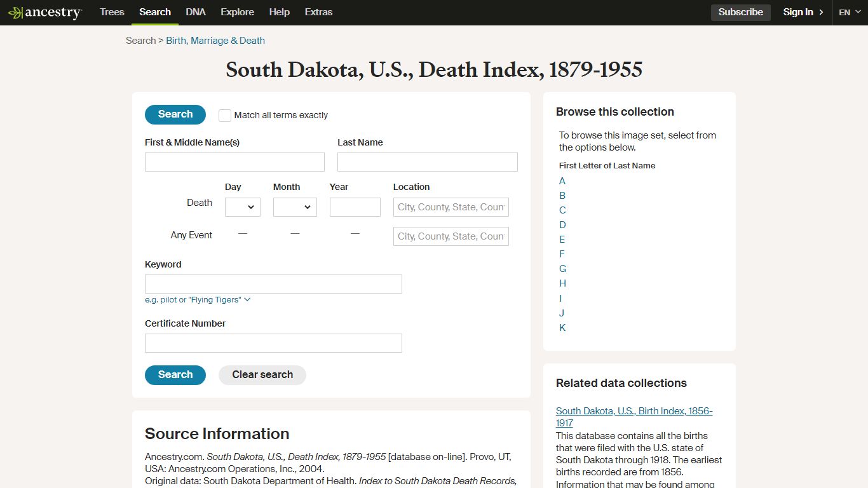This screenshot has width=868, height=488.
Task: Browse last names starting with J
Action: 562,313
